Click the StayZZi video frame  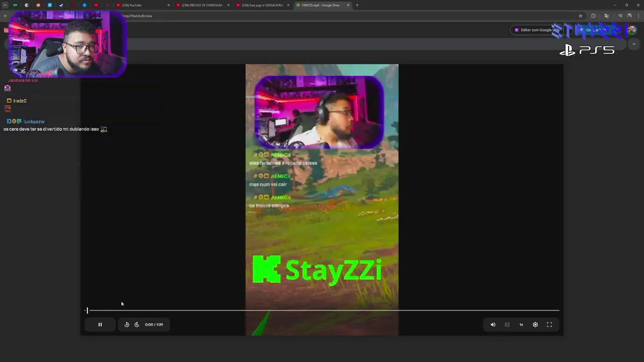coord(322,200)
